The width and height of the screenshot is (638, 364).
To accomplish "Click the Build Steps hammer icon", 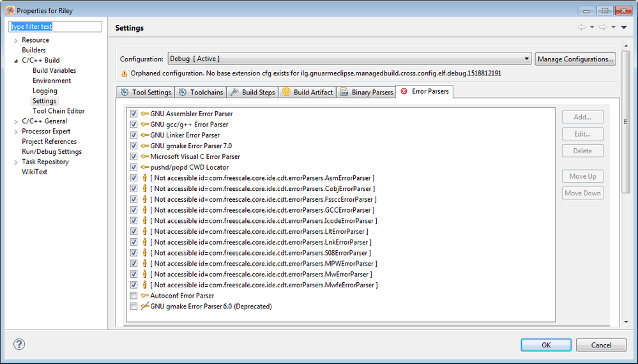I will click(x=234, y=93).
